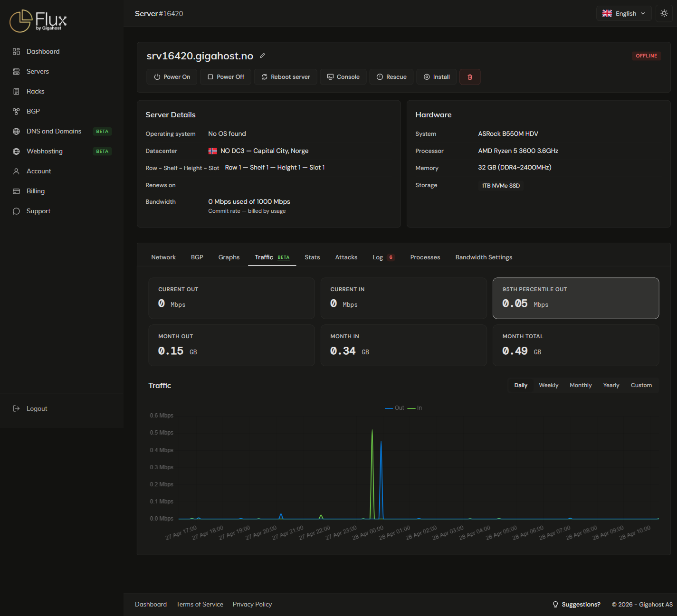This screenshot has height=616, width=677.
Task: Click the Norwegian flag next to NO DC3
Action: click(213, 151)
